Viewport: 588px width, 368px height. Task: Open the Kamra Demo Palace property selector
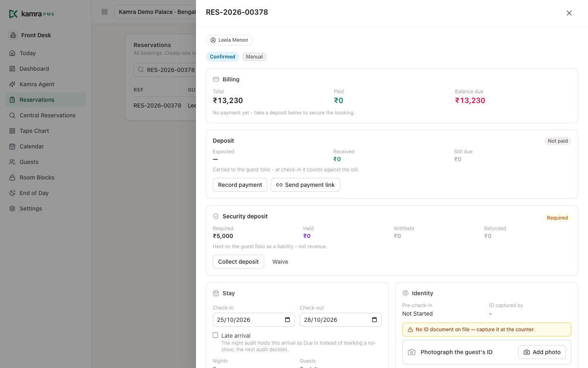tap(155, 12)
